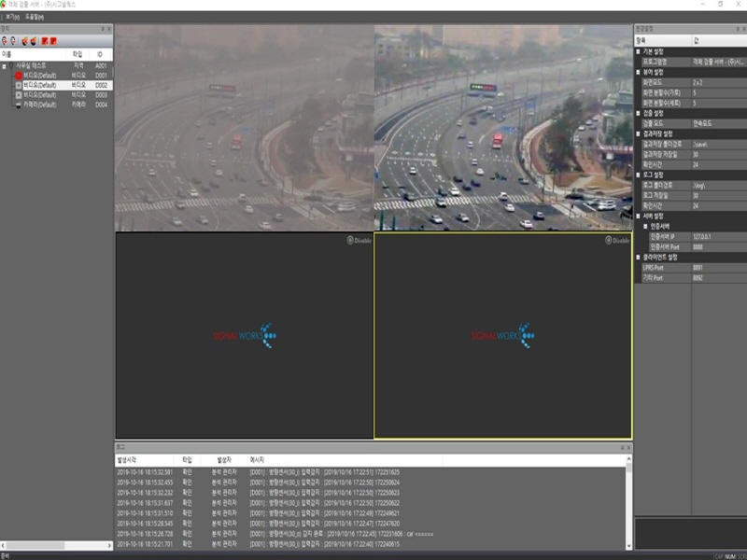
Task: Select log entry at 18:15:26.728 with car
Action: coord(370,534)
